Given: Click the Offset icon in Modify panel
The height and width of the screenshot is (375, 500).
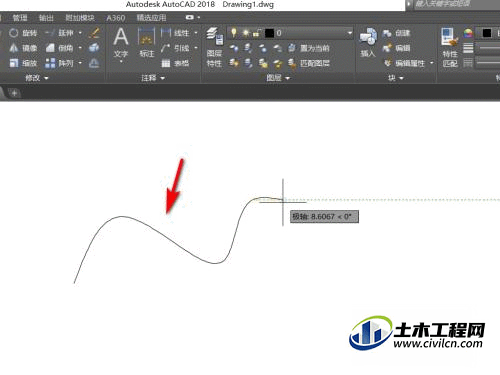Looking at the screenshot, I should (x=94, y=63).
